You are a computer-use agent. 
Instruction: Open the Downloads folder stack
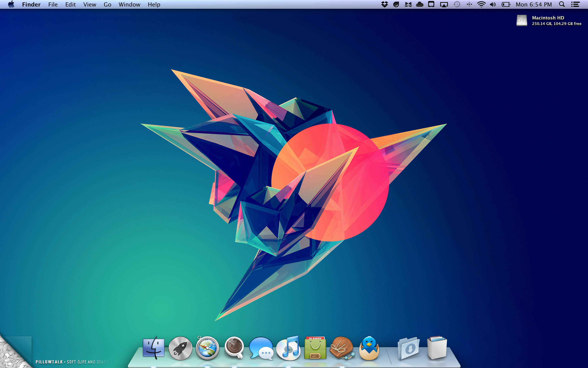(x=409, y=348)
